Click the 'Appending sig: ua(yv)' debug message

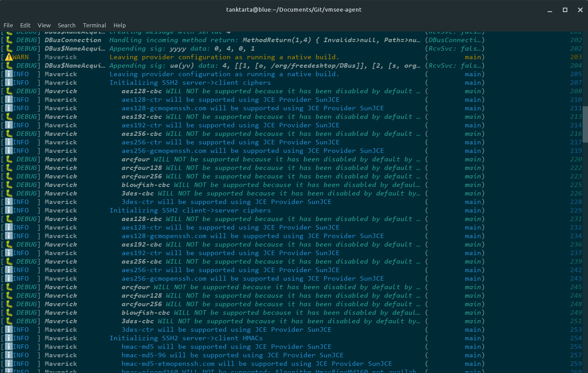tap(265, 65)
